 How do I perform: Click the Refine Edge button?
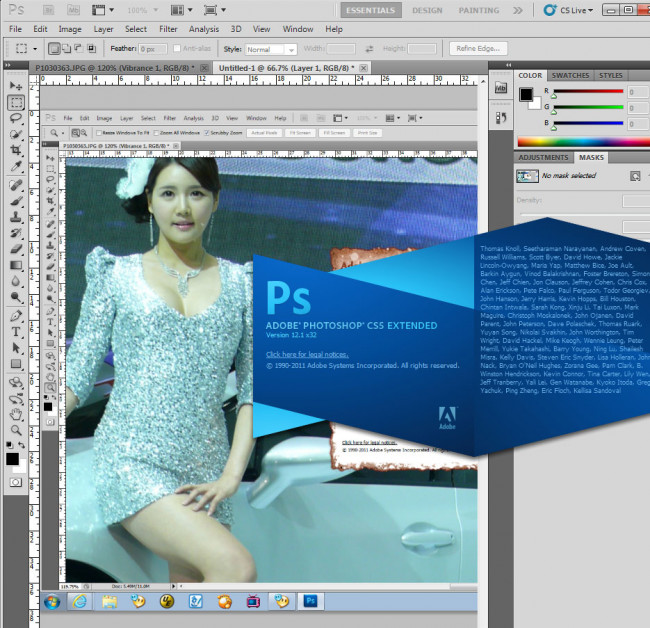pyautogui.click(x=478, y=48)
